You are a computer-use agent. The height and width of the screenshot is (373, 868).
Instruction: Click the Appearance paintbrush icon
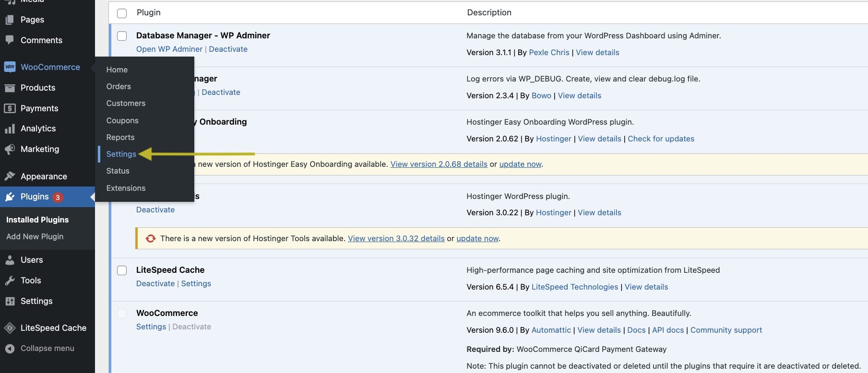pyautogui.click(x=10, y=176)
